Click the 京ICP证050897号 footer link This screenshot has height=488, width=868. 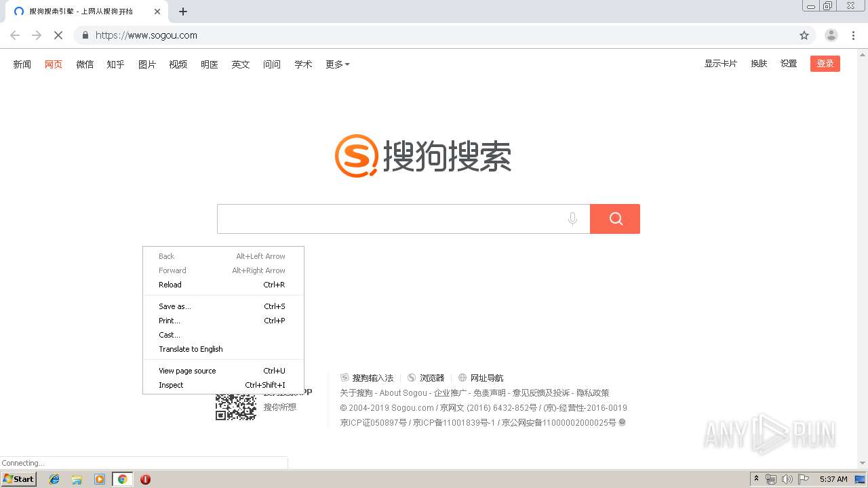[x=374, y=423]
